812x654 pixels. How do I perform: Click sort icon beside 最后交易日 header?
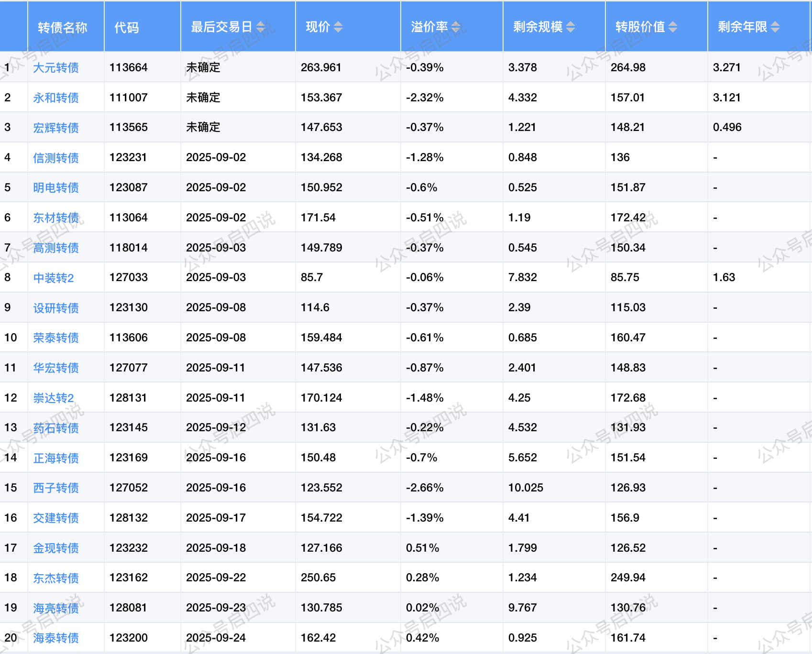(261, 27)
